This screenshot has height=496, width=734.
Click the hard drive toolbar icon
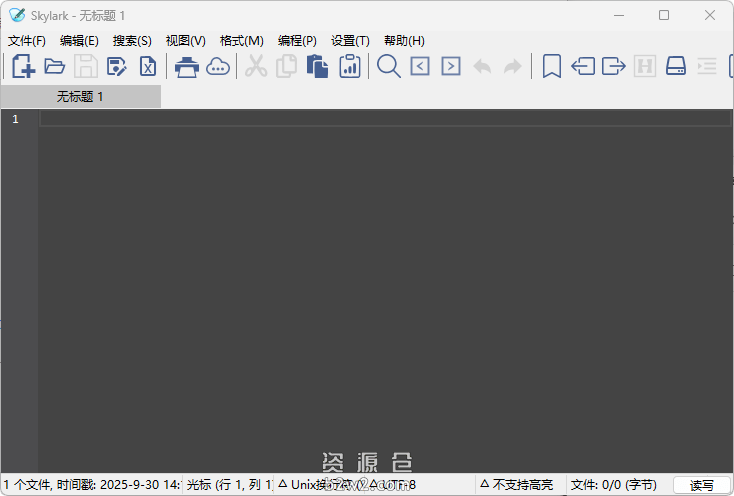(x=676, y=67)
